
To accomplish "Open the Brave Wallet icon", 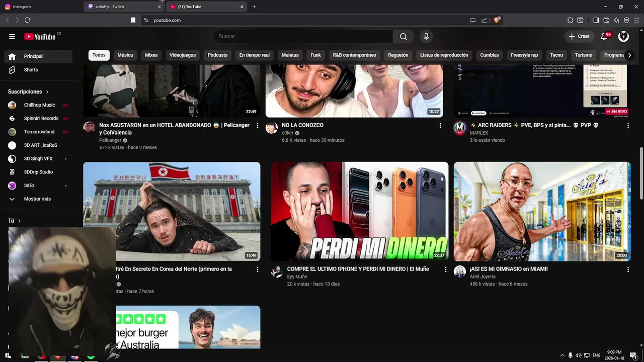I will [x=606, y=20].
